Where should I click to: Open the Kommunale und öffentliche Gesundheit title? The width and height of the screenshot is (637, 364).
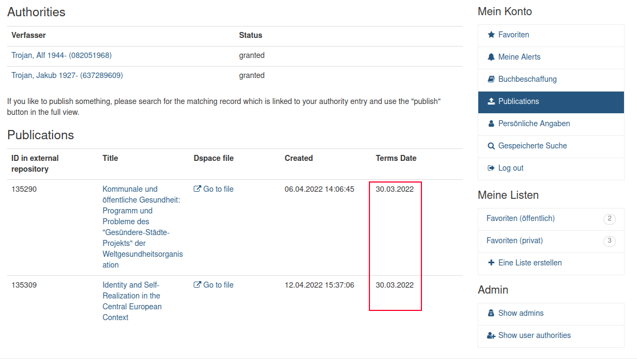pyautogui.click(x=142, y=226)
